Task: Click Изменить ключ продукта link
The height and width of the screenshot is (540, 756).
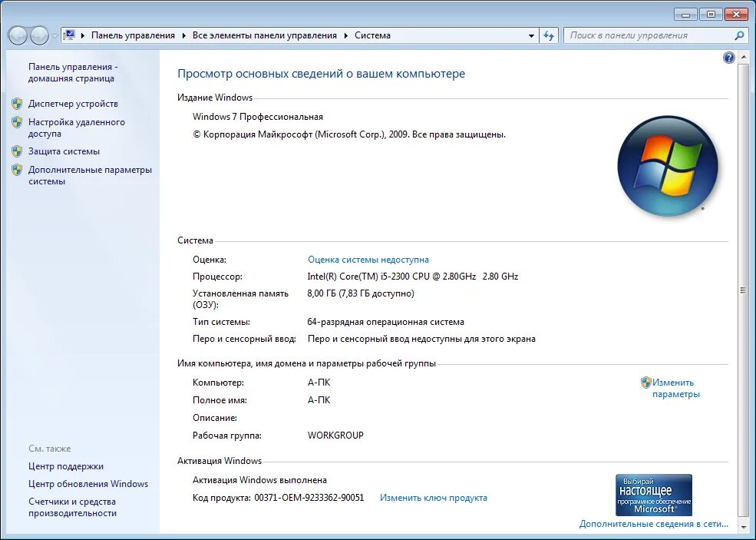Action: (434, 498)
